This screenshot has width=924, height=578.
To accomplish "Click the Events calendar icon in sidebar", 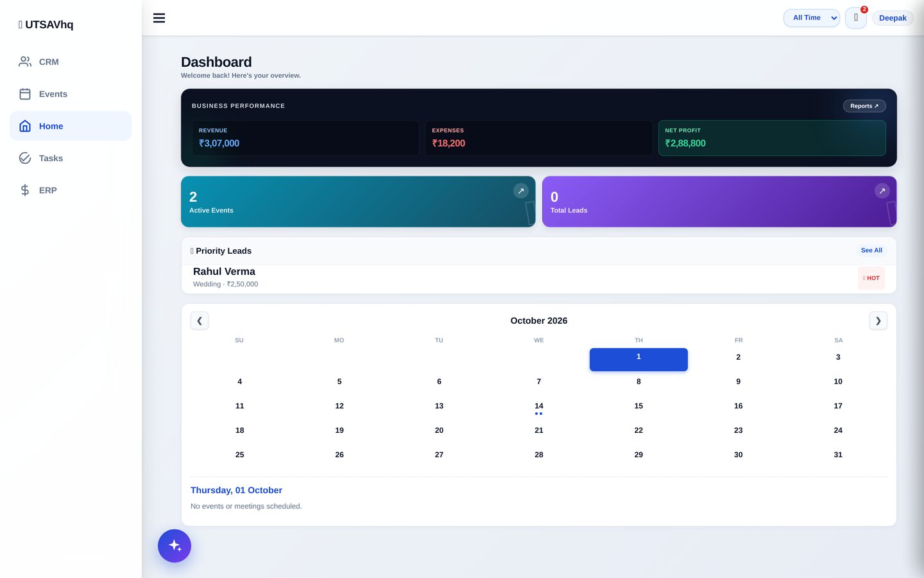I will [25, 94].
